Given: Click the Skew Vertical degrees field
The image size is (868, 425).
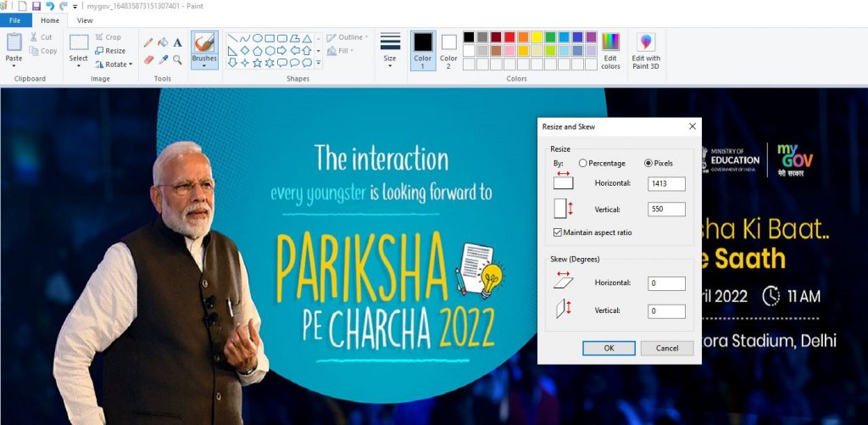Looking at the screenshot, I should [x=666, y=311].
